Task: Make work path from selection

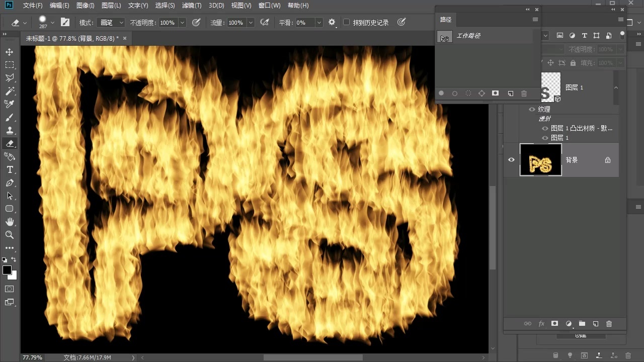Action: tap(481, 94)
